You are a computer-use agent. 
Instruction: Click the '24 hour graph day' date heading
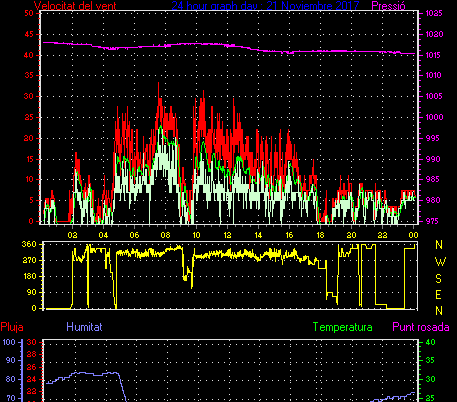coord(265,6)
